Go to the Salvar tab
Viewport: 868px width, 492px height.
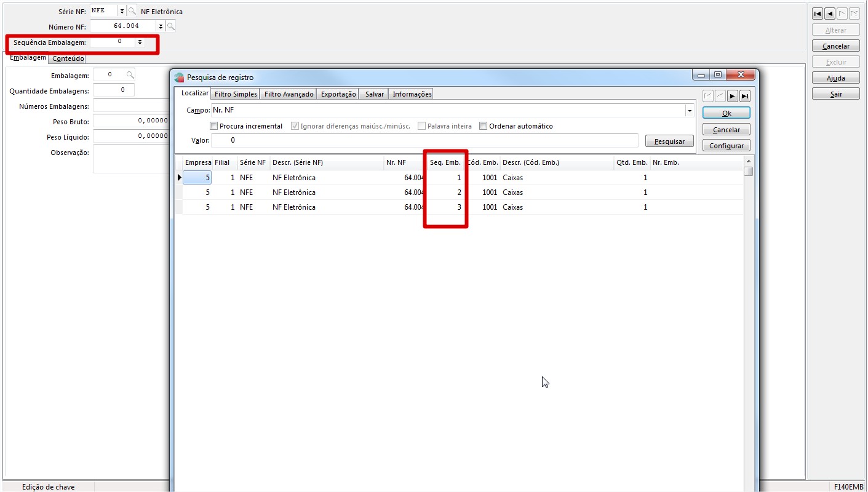pyautogui.click(x=375, y=94)
